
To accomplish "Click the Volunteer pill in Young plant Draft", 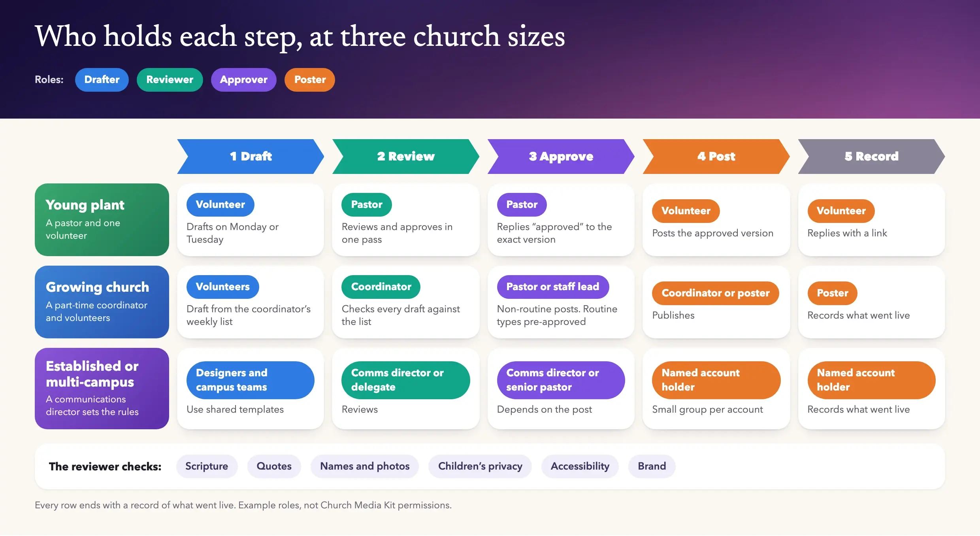I will click(x=220, y=205).
